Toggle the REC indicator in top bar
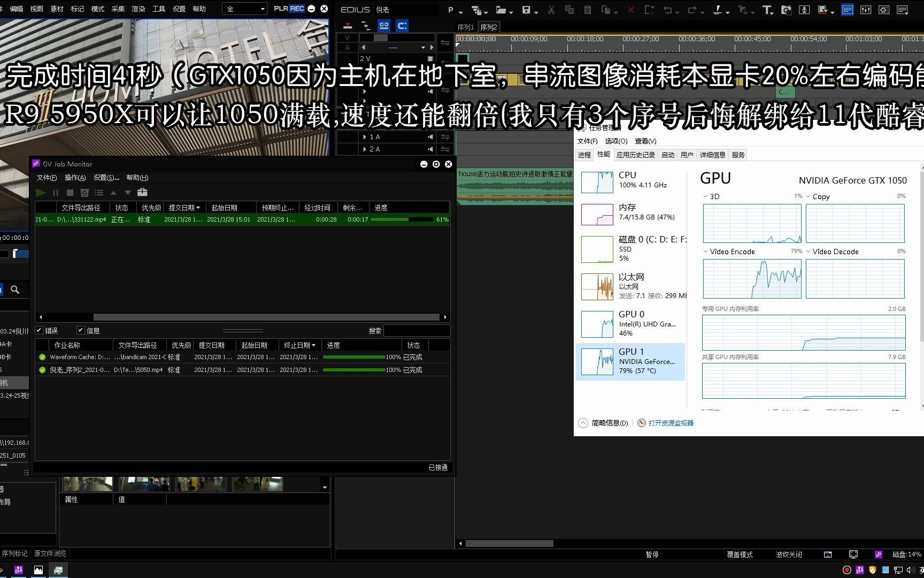 coord(297,9)
